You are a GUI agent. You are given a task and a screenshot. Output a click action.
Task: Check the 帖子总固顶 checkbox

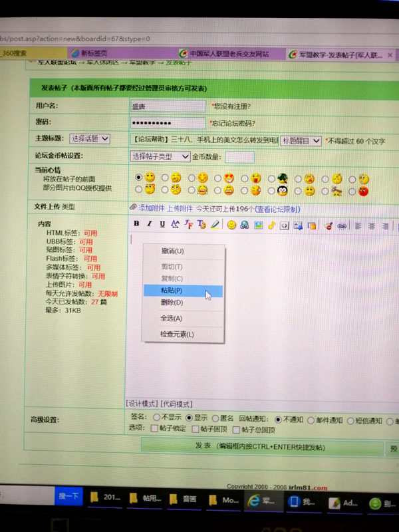(x=237, y=430)
